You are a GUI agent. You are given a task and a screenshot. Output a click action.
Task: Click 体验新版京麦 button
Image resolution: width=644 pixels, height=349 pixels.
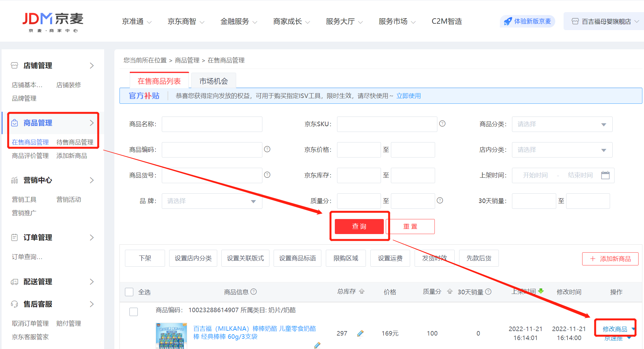(527, 21)
